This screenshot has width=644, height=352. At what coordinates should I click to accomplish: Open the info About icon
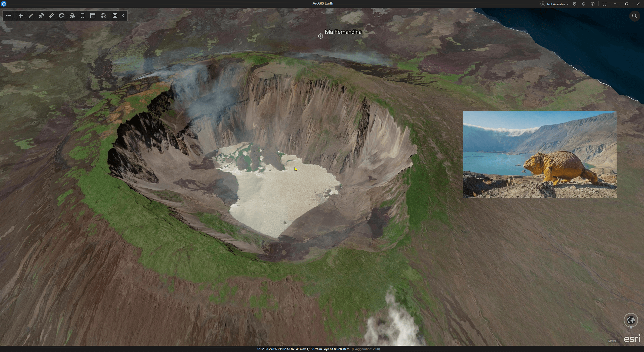(593, 4)
